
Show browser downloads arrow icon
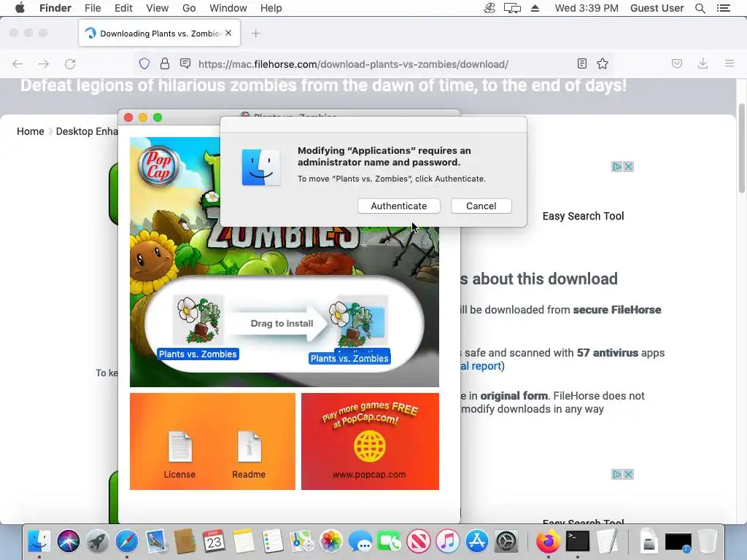[703, 64]
